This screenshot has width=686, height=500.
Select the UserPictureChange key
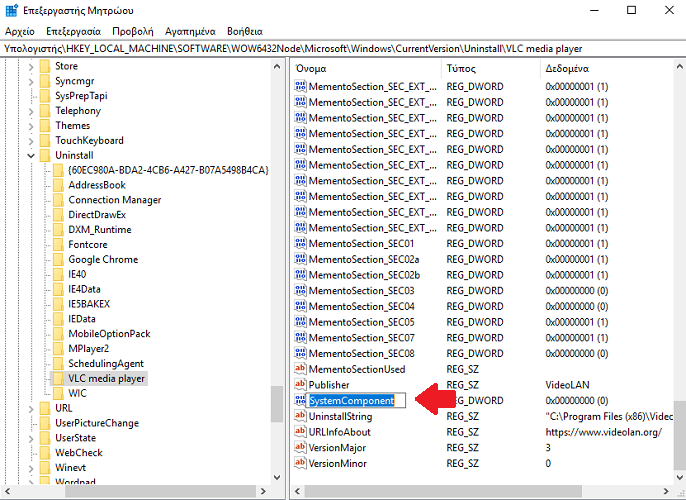[97, 423]
